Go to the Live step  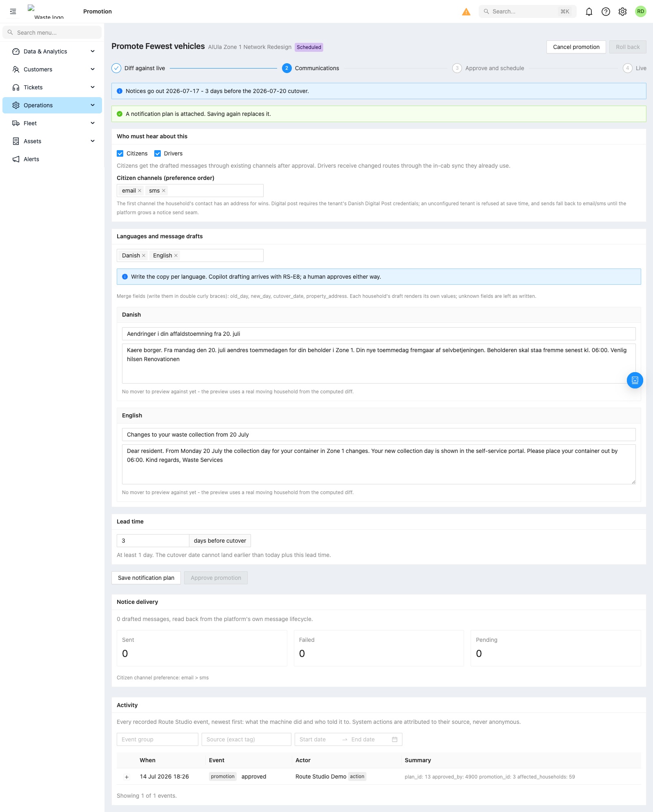635,68
